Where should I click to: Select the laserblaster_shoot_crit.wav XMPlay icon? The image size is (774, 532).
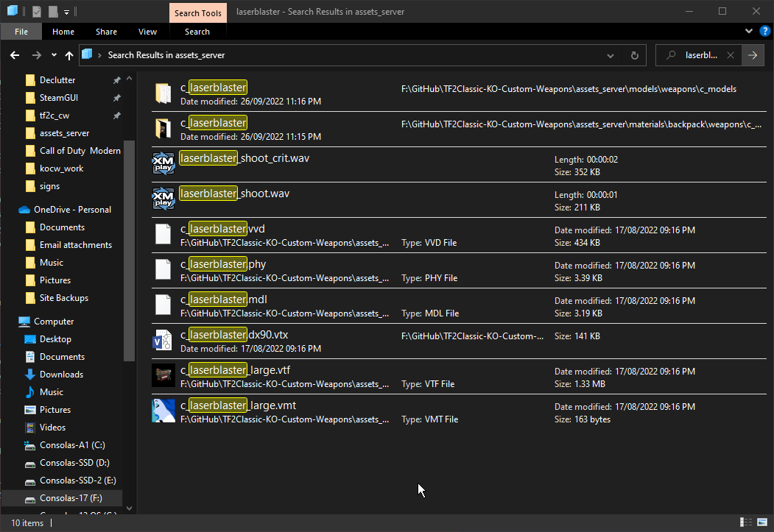(x=163, y=163)
